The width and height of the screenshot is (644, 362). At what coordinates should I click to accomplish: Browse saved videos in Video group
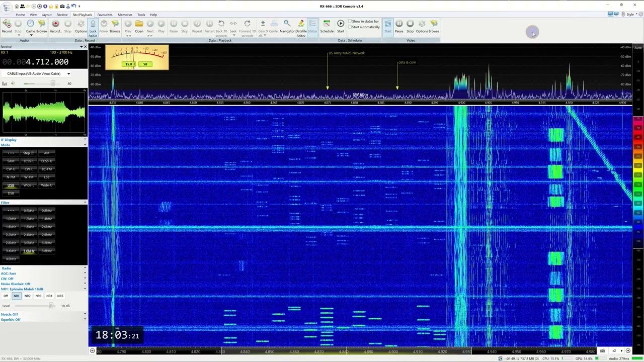coord(434,26)
